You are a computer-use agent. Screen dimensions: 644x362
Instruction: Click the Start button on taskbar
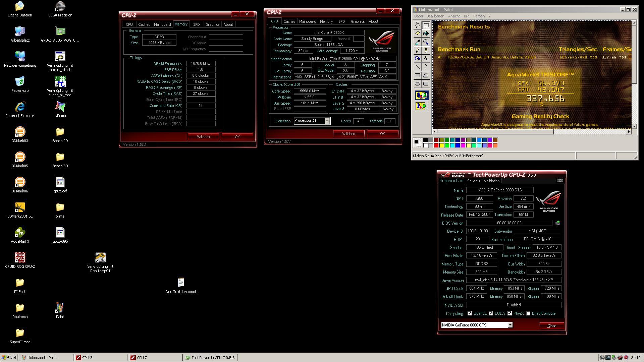pos(9,358)
